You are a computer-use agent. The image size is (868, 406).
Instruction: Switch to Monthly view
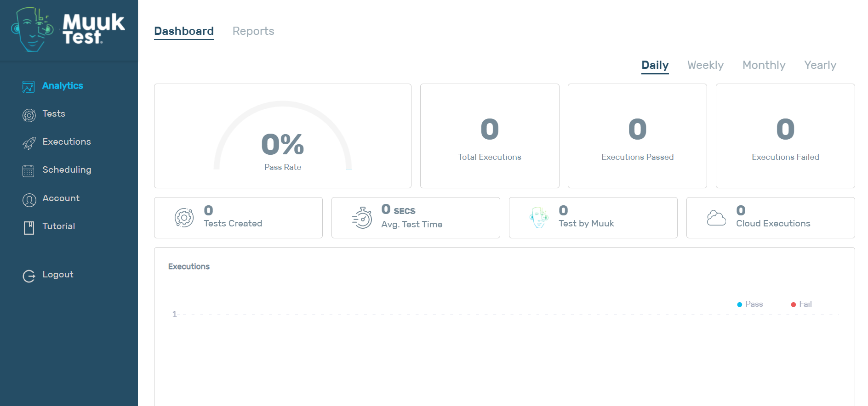[764, 65]
